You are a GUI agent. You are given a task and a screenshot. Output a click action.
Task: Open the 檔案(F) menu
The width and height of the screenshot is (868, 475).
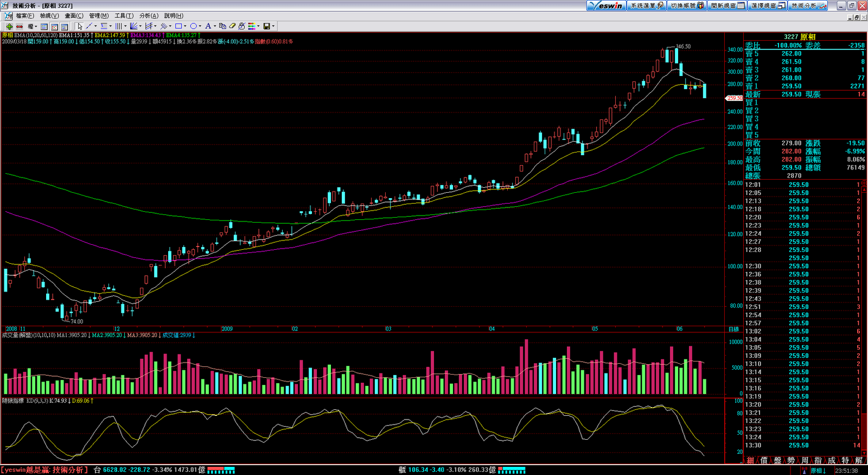click(x=25, y=16)
